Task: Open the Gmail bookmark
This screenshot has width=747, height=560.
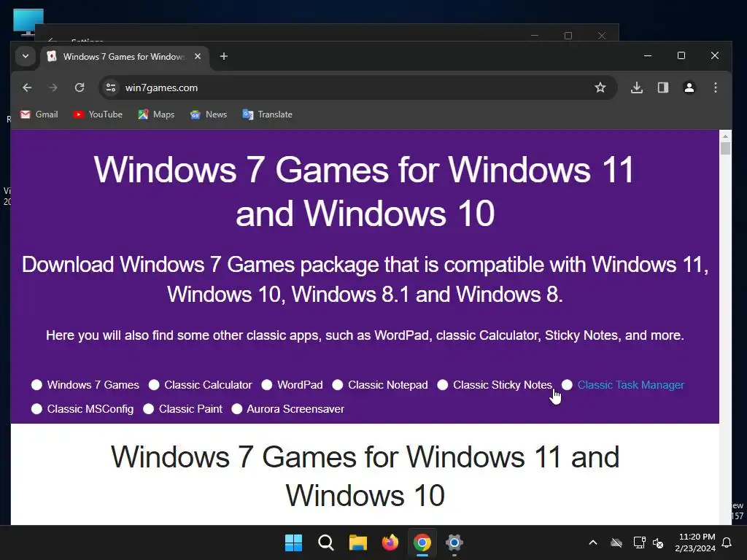Action: [x=39, y=114]
